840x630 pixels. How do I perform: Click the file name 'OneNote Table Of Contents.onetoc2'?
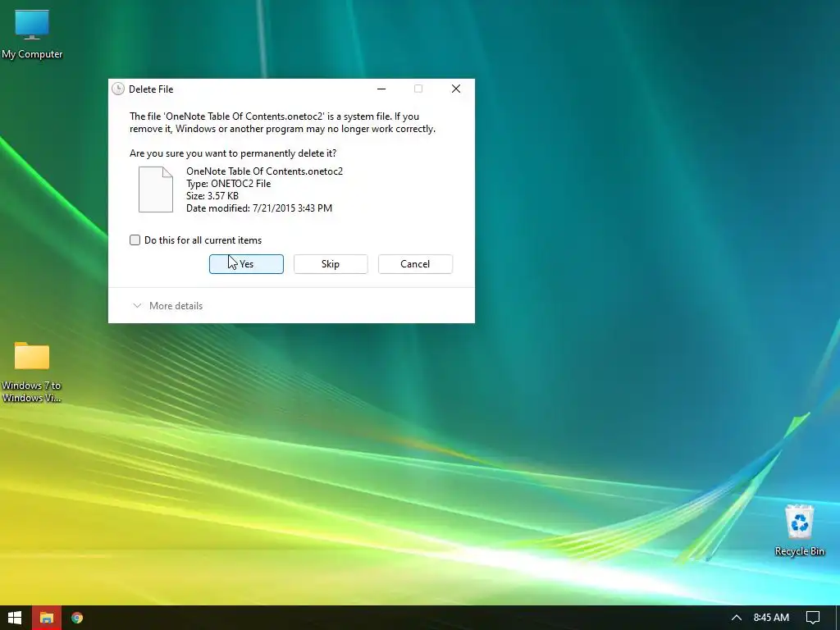[265, 171]
